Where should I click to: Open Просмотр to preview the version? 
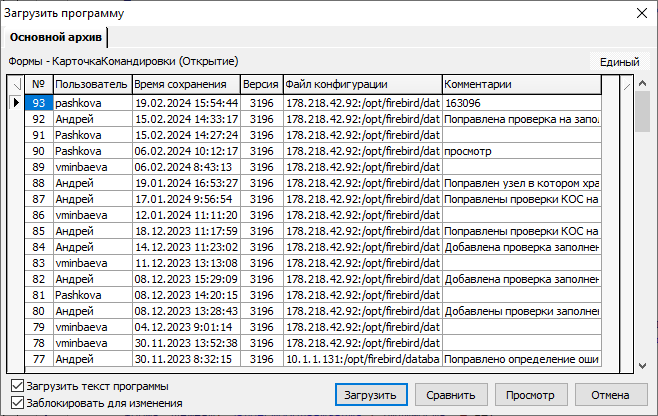coord(530,394)
